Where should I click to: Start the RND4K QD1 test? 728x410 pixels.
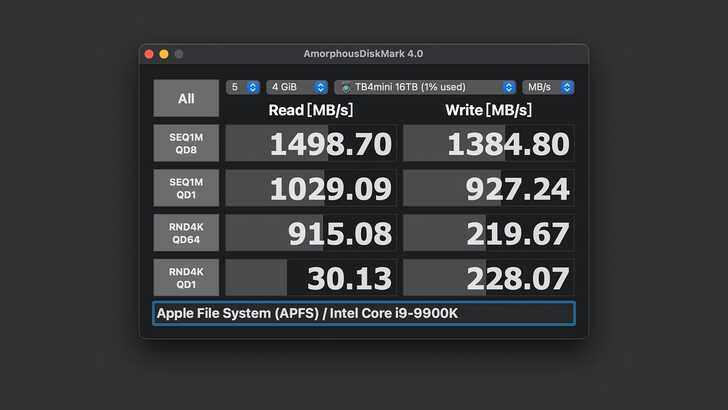186,278
